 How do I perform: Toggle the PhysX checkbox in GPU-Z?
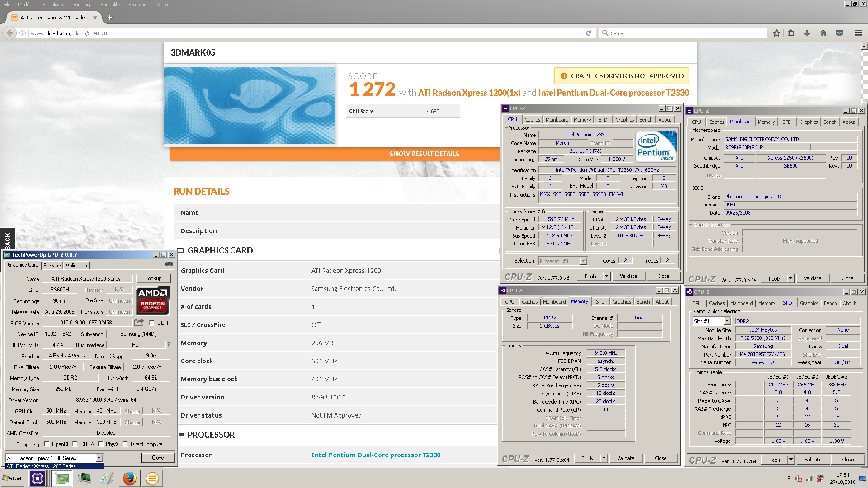pos(100,444)
